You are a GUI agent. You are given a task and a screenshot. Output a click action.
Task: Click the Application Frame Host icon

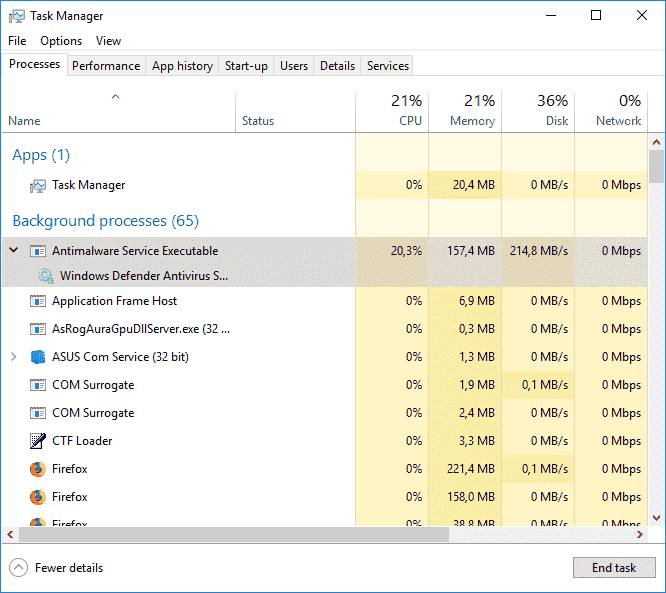coord(38,301)
